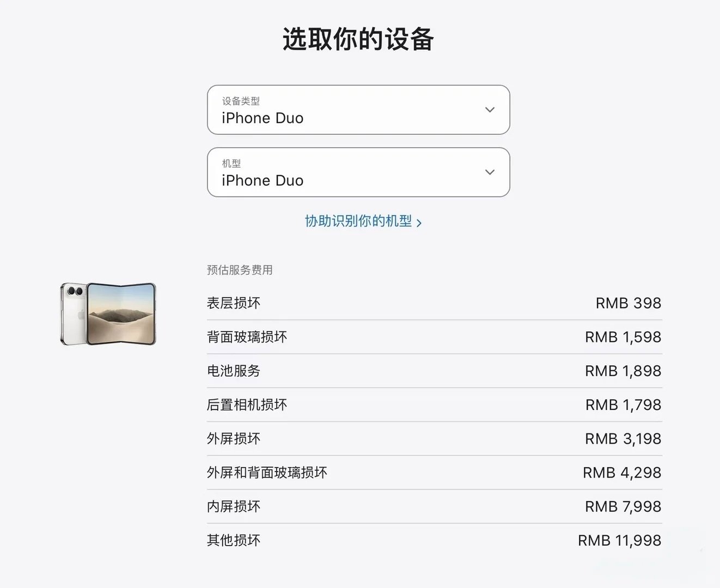Select the 背面玻璃损坏 row label
This screenshot has height=588, width=720.
[247, 337]
